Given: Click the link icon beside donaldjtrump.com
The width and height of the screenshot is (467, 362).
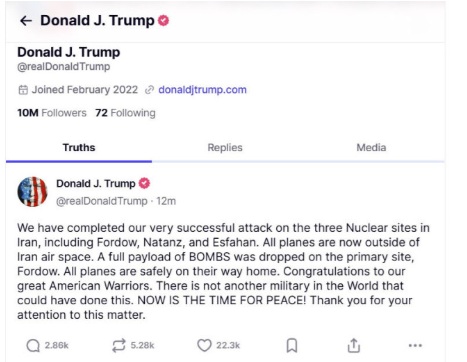Looking at the screenshot, I should 149,90.
